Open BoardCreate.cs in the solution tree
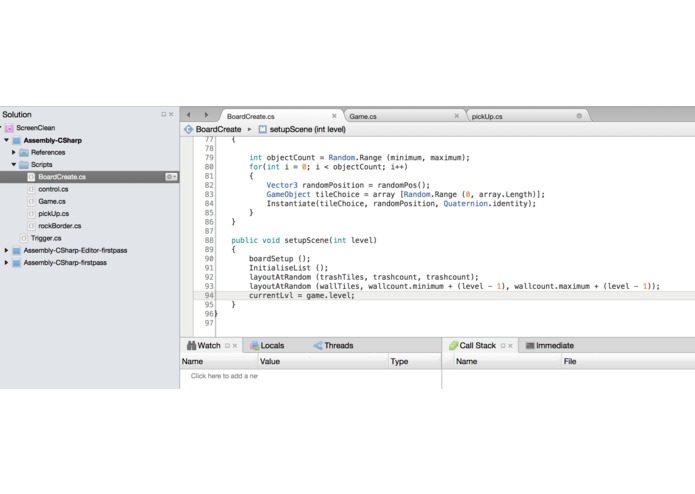The height and width of the screenshot is (494, 695). tap(62, 177)
